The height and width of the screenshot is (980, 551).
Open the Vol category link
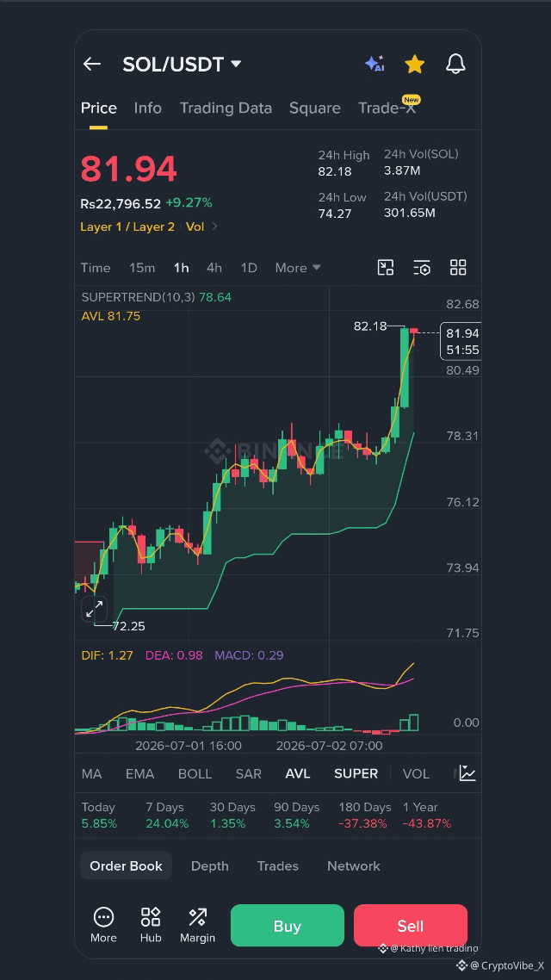(195, 226)
